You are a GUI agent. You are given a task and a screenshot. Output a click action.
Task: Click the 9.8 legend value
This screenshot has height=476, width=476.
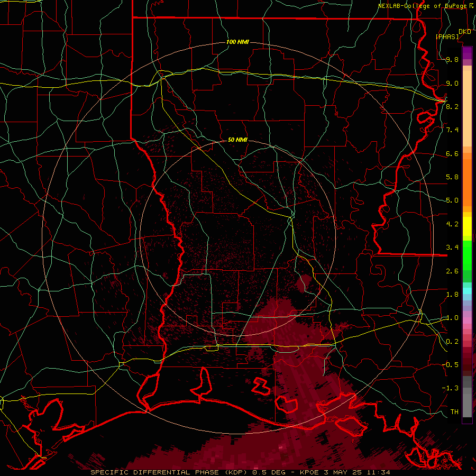tap(452, 59)
